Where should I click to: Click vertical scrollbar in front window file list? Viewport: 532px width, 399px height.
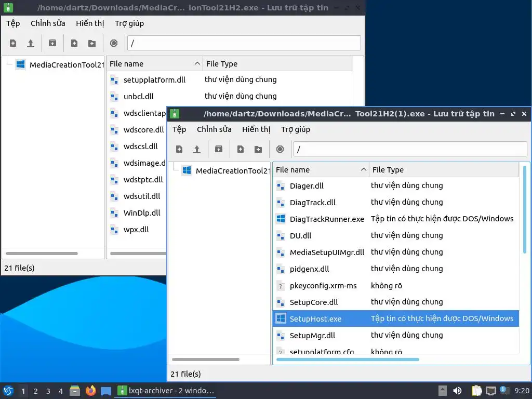(525, 209)
